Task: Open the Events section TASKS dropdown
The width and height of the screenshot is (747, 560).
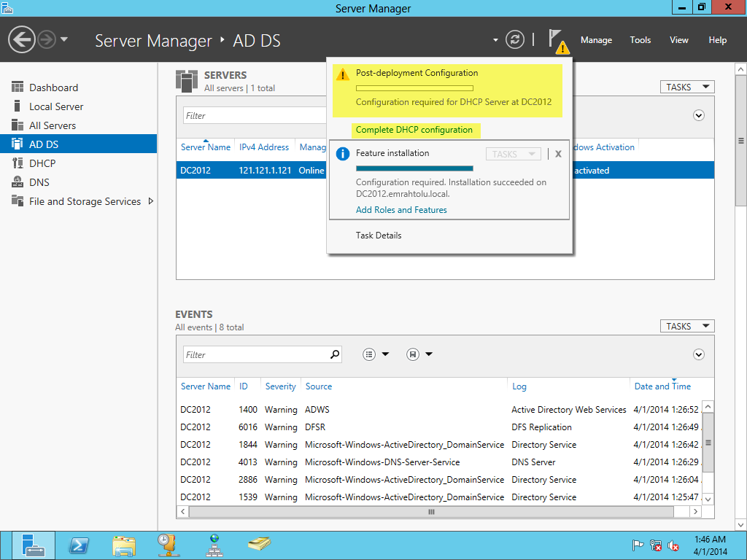Action: pos(687,326)
